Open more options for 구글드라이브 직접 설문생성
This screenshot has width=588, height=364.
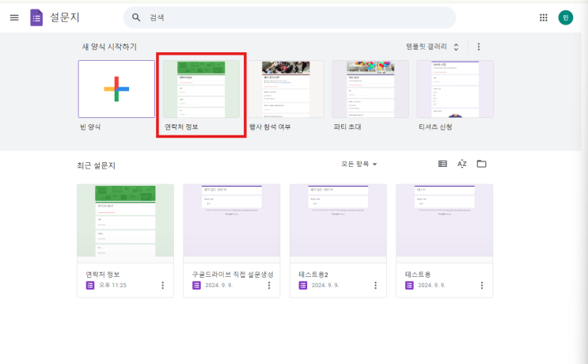coord(269,286)
